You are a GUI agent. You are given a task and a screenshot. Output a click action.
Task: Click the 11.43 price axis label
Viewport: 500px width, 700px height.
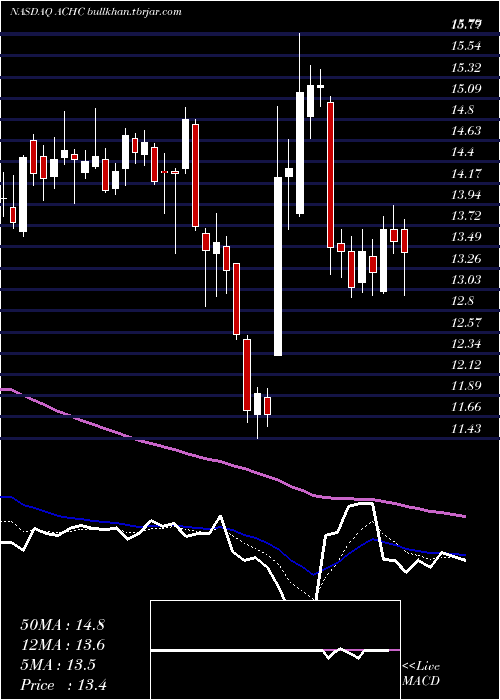(x=467, y=429)
